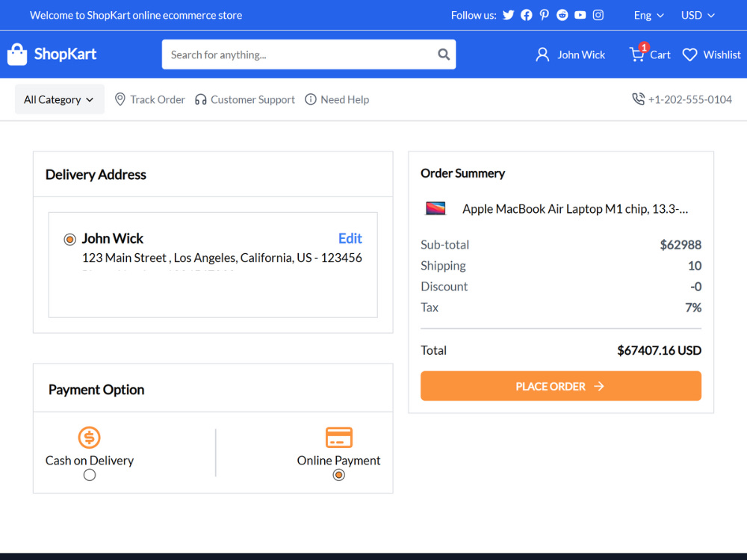
Task: Click the 123 Main Street address text
Action: [x=222, y=258]
